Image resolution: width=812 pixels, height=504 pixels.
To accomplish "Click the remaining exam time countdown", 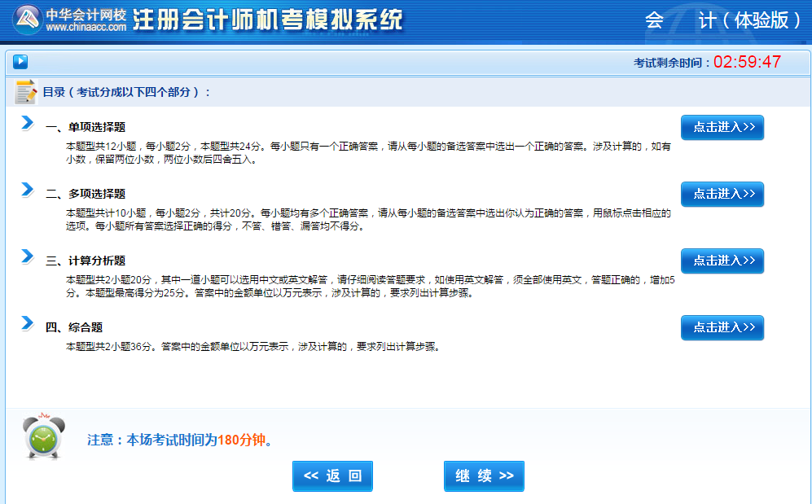I will [x=747, y=62].
